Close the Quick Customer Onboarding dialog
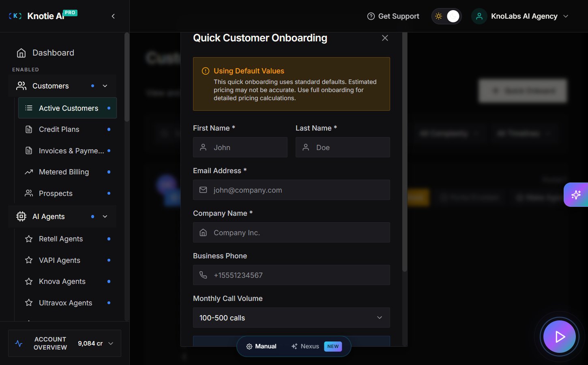Viewport: 588px width, 365px height. (x=385, y=38)
